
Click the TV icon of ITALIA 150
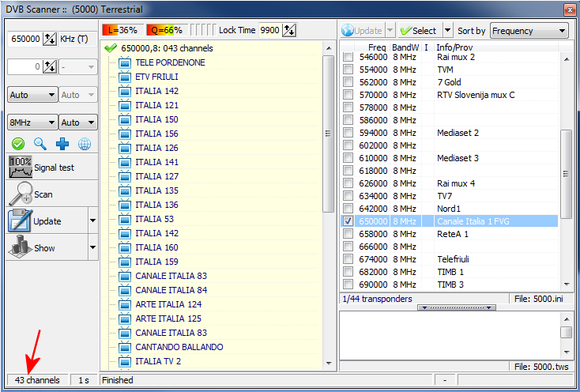pyautogui.click(x=125, y=119)
